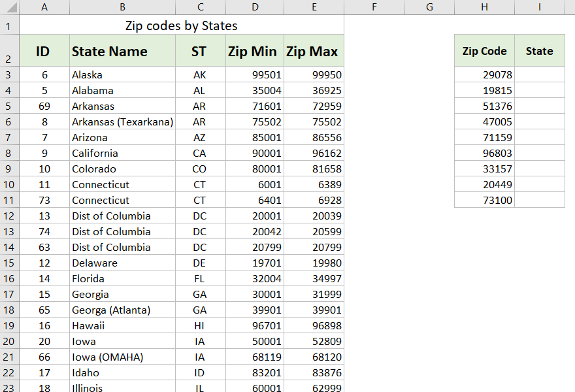Select column D by its header
The width and height of the screenshot is (575, 392).
pos(255,7)
